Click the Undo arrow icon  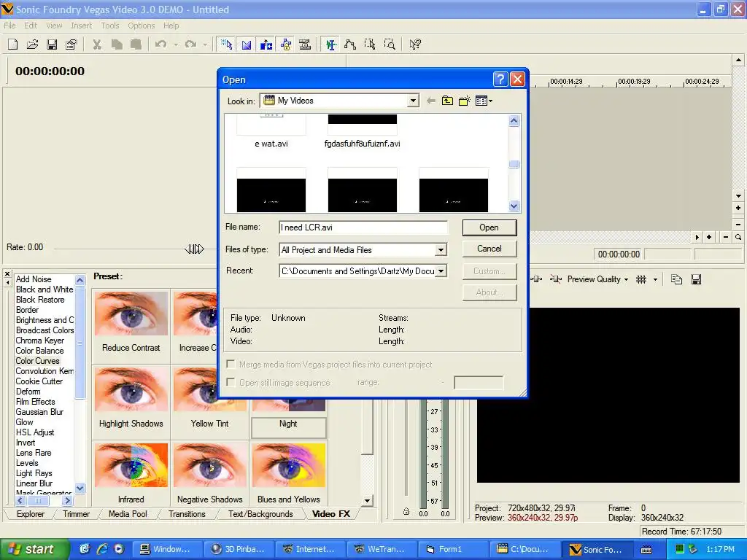(161, 44)
